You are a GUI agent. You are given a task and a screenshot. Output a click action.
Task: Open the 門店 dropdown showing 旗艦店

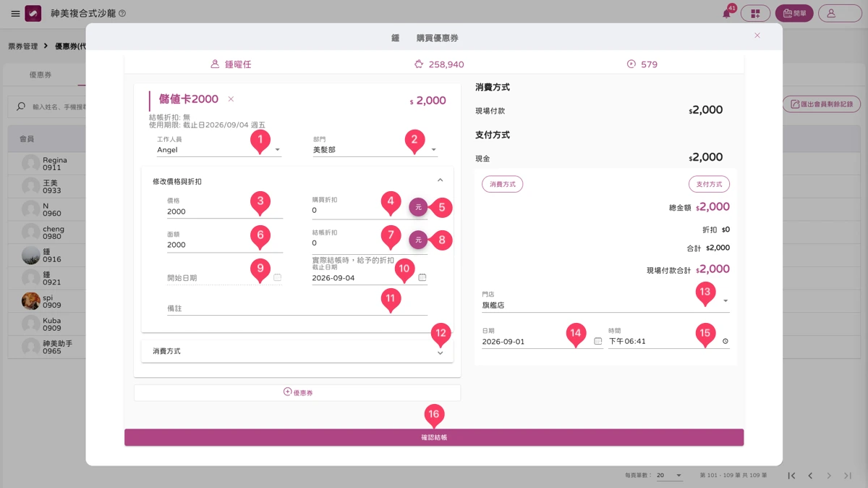[x=605, y=305]
